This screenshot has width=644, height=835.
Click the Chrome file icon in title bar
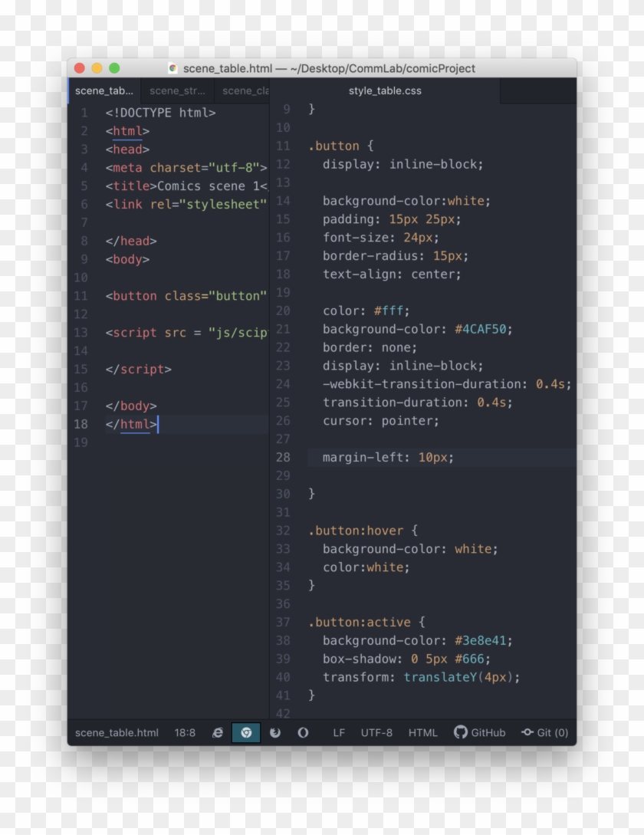(173, 68)
